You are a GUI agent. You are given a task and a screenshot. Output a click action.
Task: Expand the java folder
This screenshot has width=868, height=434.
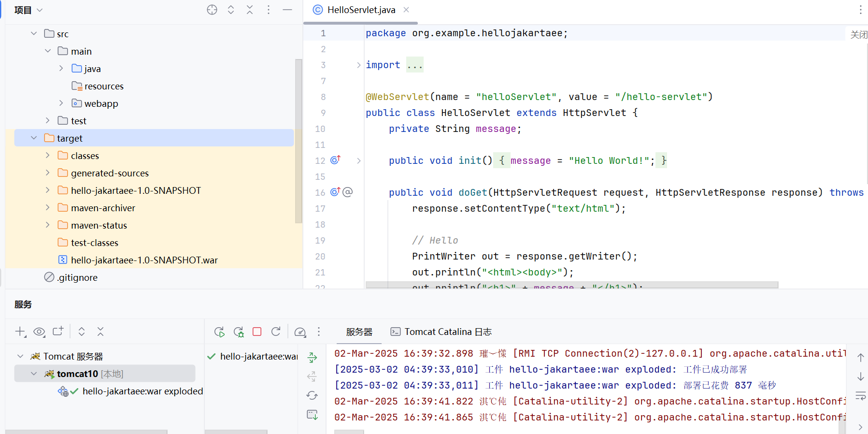pyautogui.click(x=61, y=68)
